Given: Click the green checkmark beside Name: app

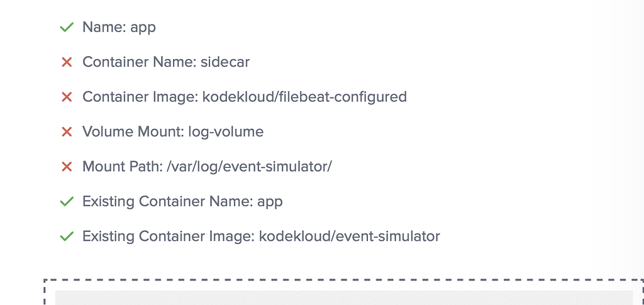Looking at the screenshot, I should click(67, 28).
